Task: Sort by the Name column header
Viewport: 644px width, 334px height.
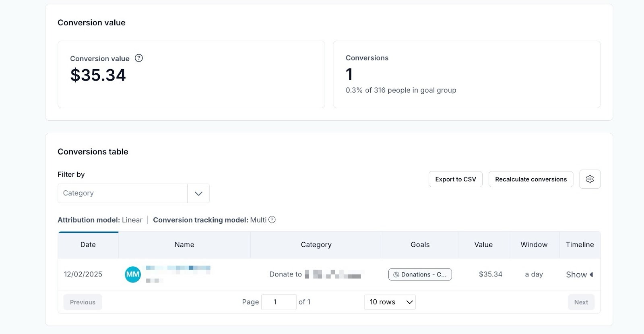Action: point(184,245)
